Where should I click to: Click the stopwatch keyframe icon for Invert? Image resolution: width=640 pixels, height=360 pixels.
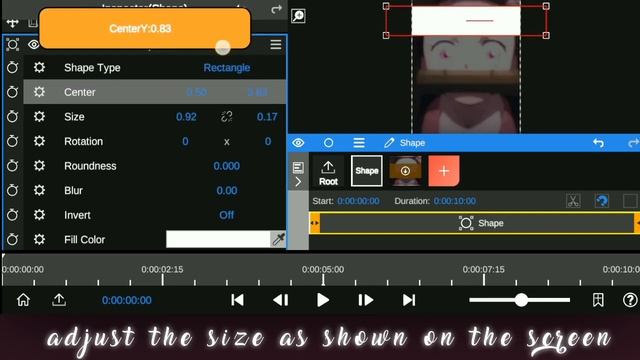(12, 215)
